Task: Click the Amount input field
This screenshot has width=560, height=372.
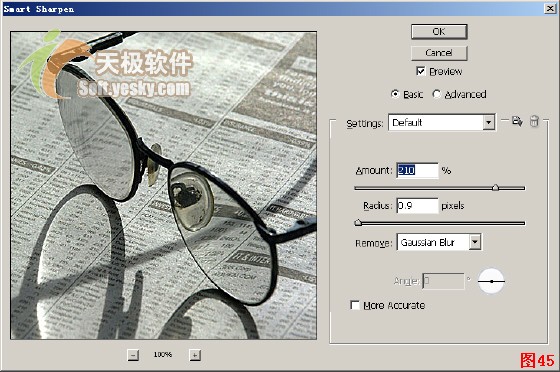Action: [x=417, y=170]
